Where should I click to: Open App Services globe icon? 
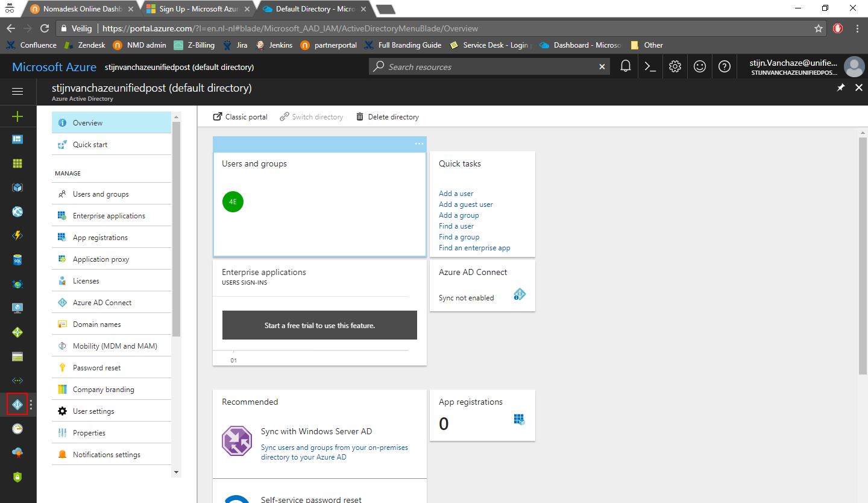click(17, 212)
